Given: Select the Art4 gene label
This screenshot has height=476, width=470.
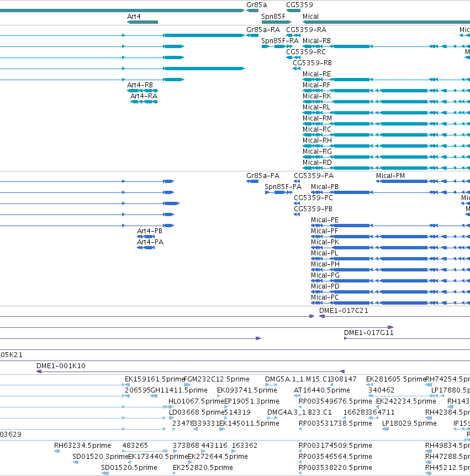Looking at the screenshot, I should coord(134,17).
